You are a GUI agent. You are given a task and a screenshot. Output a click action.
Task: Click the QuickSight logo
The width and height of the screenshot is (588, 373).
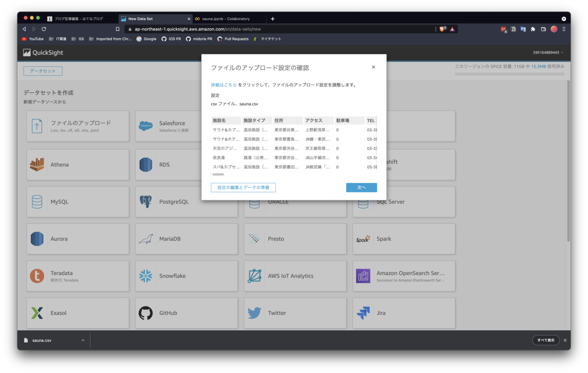43,52
